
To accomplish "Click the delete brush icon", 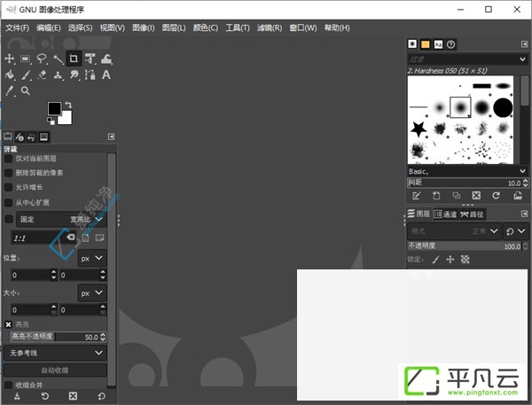I will (x=476, y=196).
